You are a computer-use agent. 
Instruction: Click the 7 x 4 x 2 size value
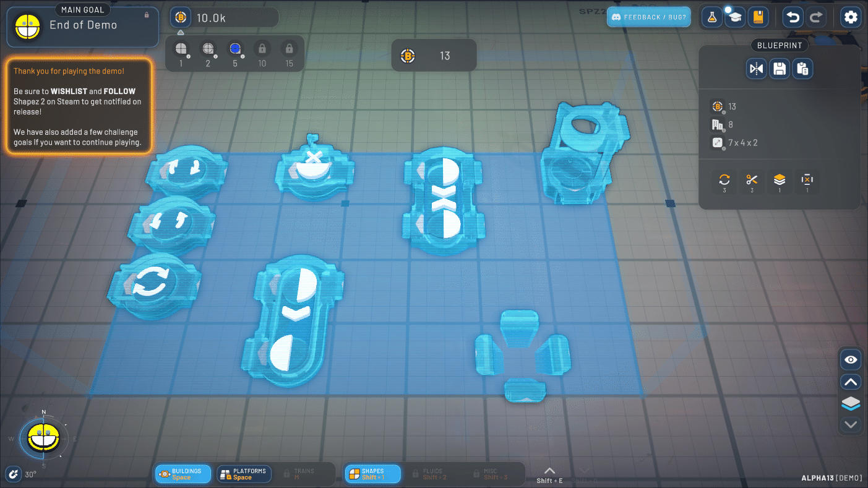click(743, 143)
